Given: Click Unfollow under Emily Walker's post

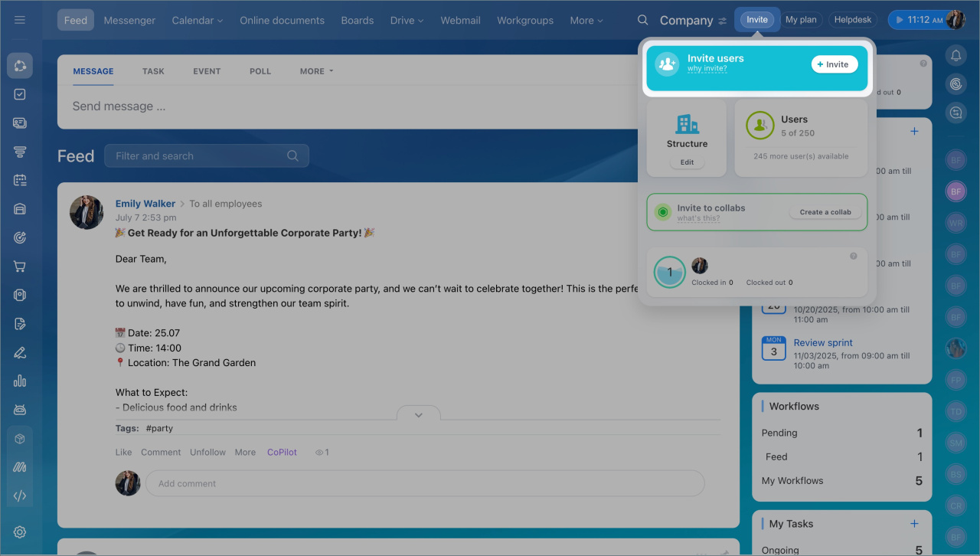Looking at the screenshot, I should point(207,453).
